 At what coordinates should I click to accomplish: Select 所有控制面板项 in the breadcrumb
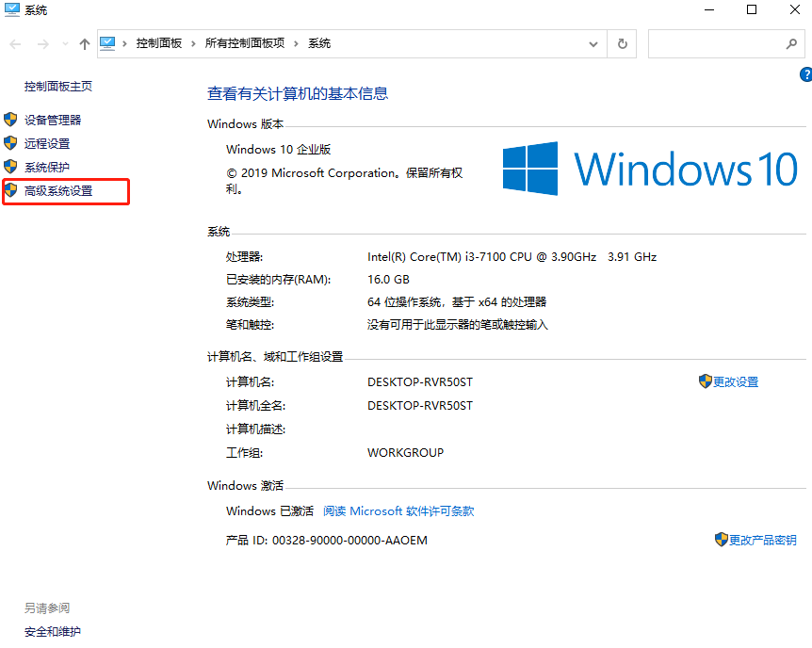click(x=247, y=43)
